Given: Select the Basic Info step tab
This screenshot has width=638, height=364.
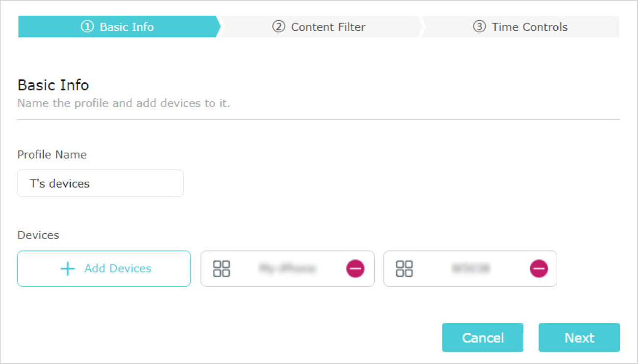Looking at the screenshot, I should pos(118,26).
